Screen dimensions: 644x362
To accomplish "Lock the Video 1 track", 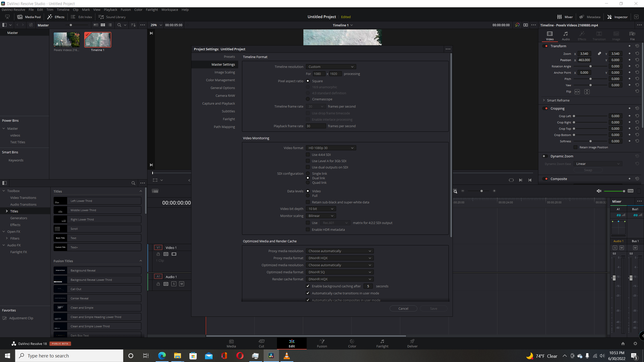I will tap(158, 254).
